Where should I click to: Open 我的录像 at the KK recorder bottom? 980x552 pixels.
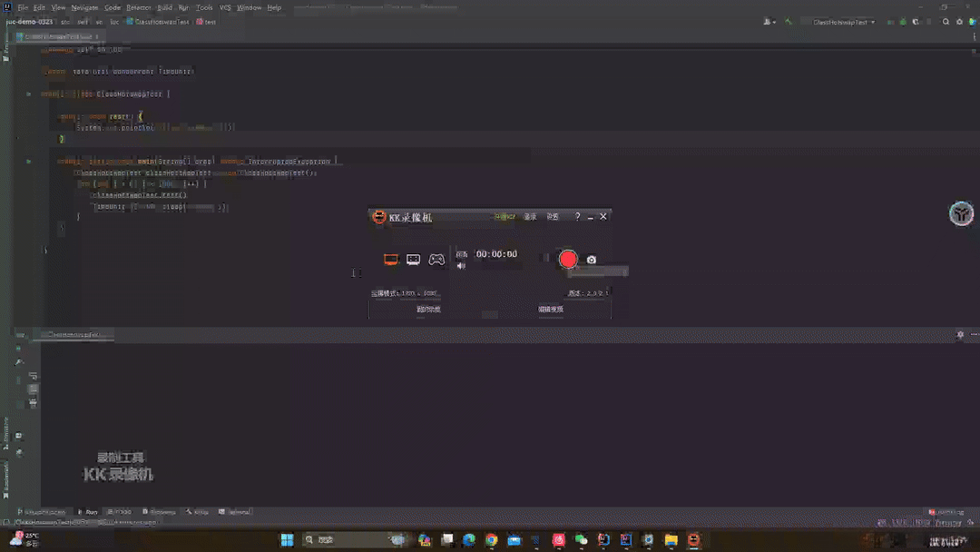pos(428,309)
